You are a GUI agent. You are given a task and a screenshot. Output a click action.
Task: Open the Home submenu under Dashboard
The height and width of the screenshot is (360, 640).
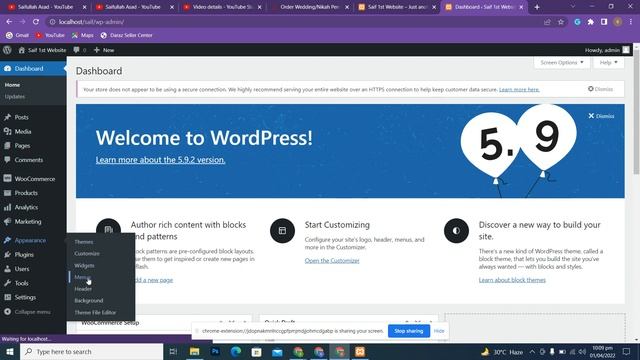point(12,85)
